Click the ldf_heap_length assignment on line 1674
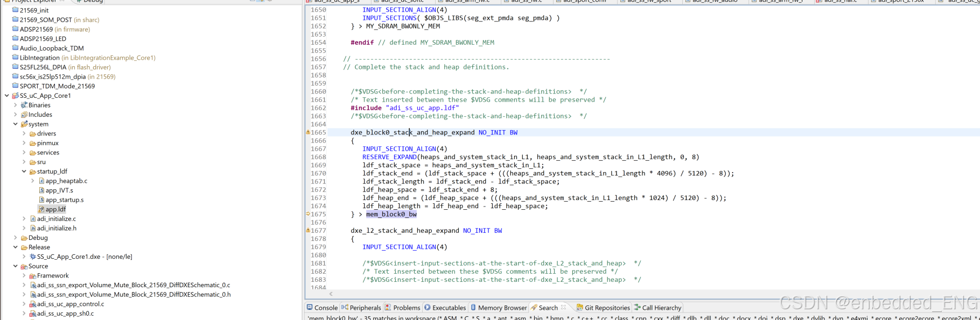Image resolution: width=980 pixels, height=320 pixels. click(x=455, y=206)
